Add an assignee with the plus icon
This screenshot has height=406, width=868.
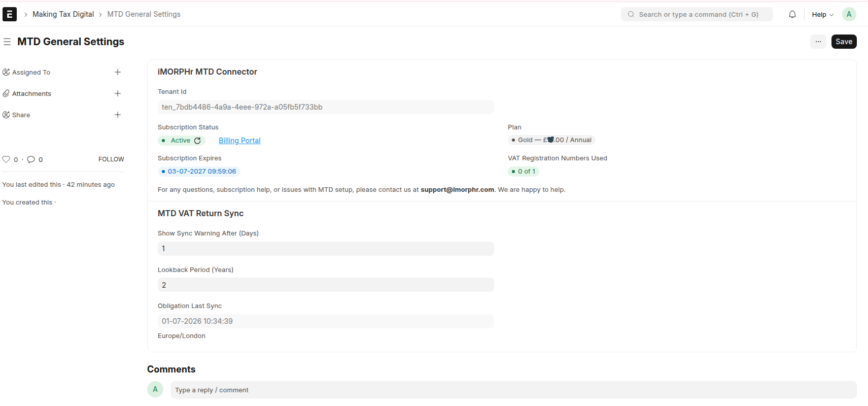click(x=118, y=72)
